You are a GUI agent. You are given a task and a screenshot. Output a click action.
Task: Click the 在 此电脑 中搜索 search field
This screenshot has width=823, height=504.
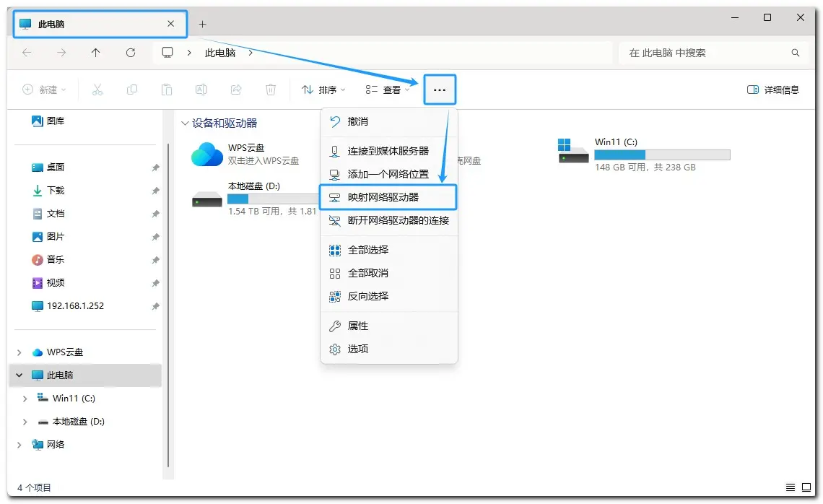(x=704, y=53)
